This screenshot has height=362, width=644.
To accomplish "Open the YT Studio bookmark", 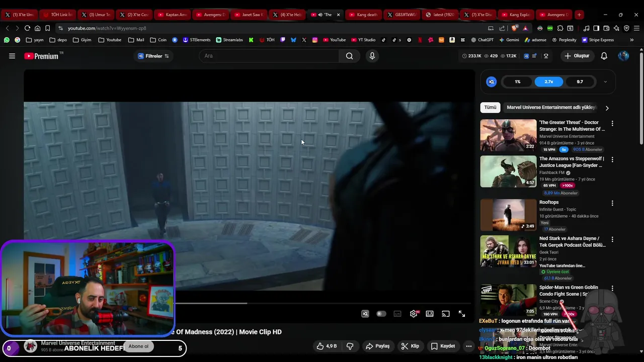I will click(362, 40).
